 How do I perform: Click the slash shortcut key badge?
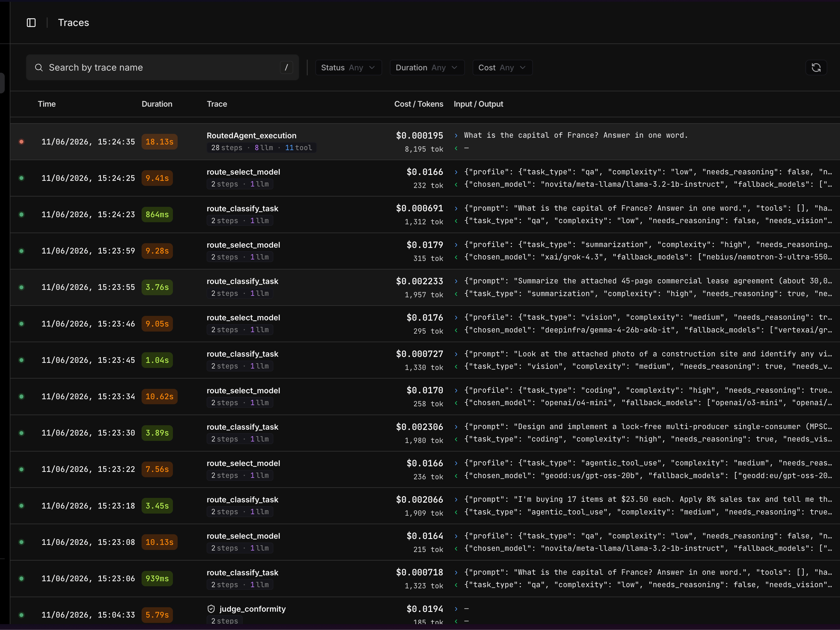[x=286, y=68]
